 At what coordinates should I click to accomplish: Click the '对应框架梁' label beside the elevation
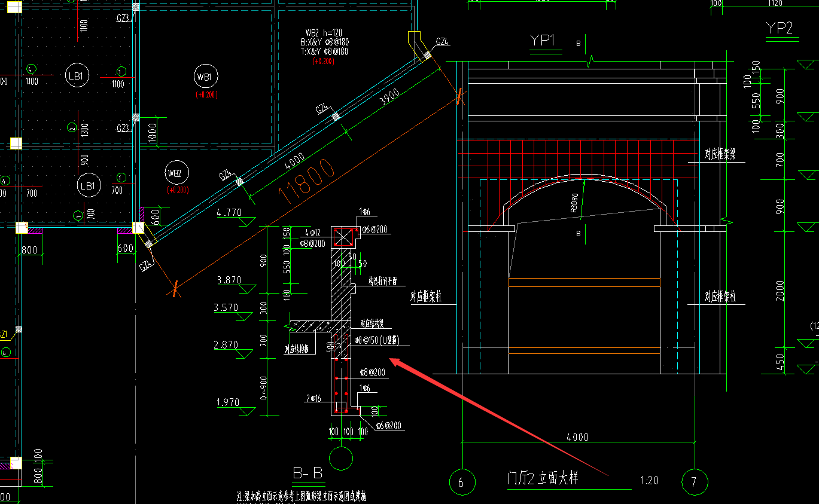720,154
